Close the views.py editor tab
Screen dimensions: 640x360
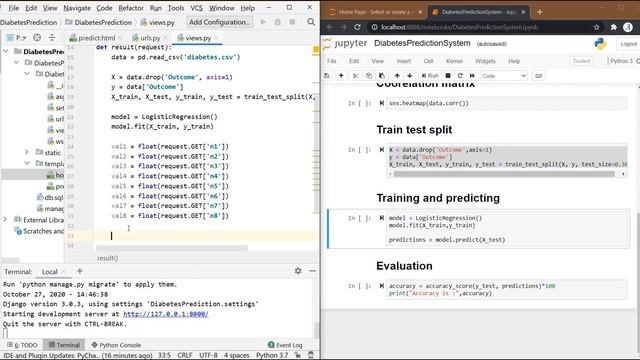(216, 38)
